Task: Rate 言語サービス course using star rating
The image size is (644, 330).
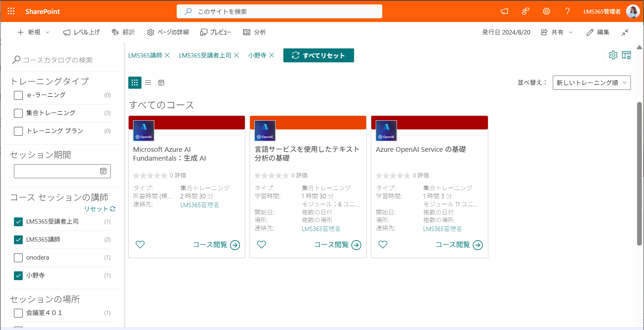Action: pos(272,176)
